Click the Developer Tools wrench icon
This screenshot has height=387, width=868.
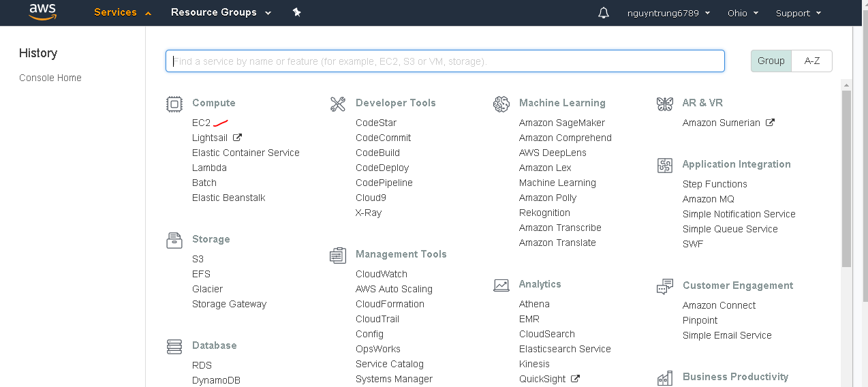click(338, 104)
